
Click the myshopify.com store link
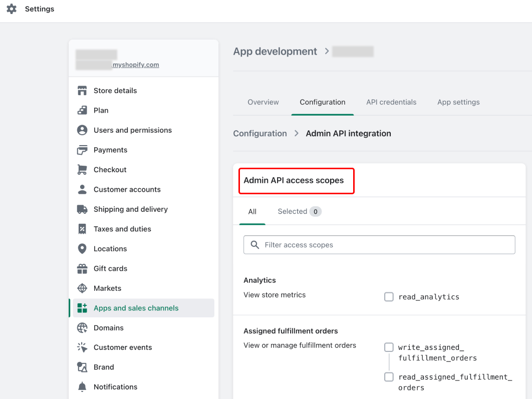click(x=135, y=65)
